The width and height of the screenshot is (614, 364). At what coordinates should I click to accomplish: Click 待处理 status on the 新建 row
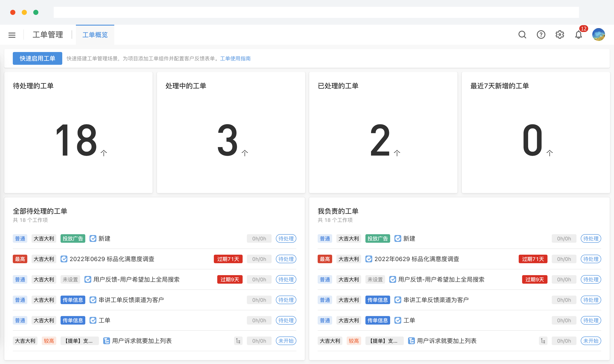(286, 238)
